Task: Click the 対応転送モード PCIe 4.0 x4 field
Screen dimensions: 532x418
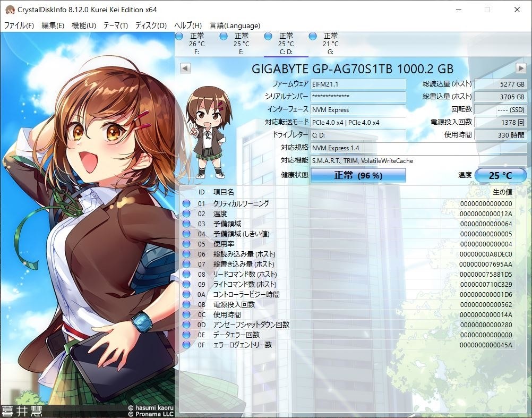Action: coord(358,122)
